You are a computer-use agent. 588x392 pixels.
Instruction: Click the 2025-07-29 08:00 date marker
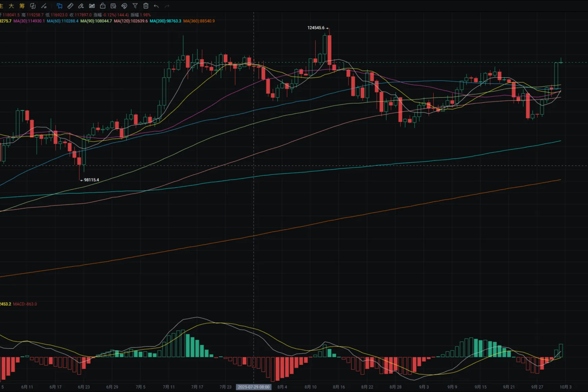[x=253, y=387]
